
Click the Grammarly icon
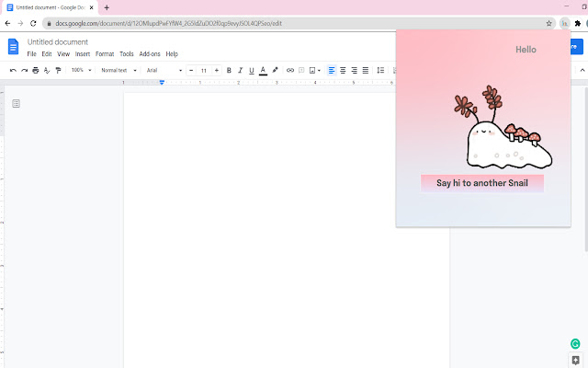(575, 343)
